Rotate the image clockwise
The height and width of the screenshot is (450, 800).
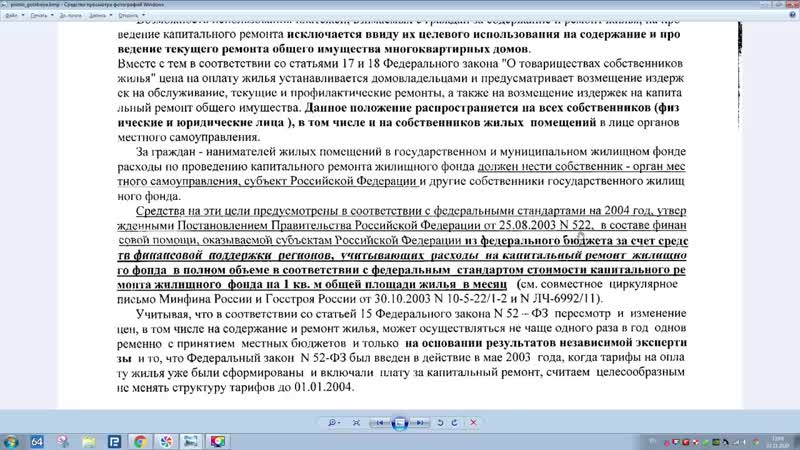pos(455,422)
